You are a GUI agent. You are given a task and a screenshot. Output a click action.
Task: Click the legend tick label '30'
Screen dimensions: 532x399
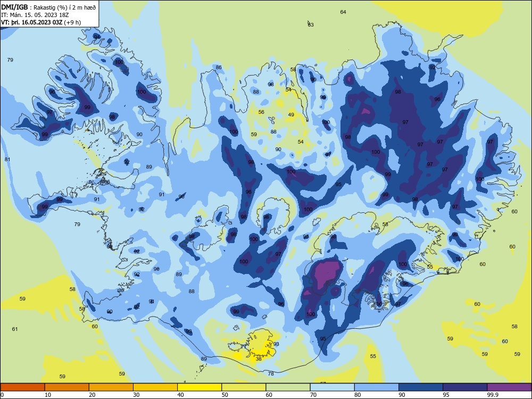click(136, 395)
